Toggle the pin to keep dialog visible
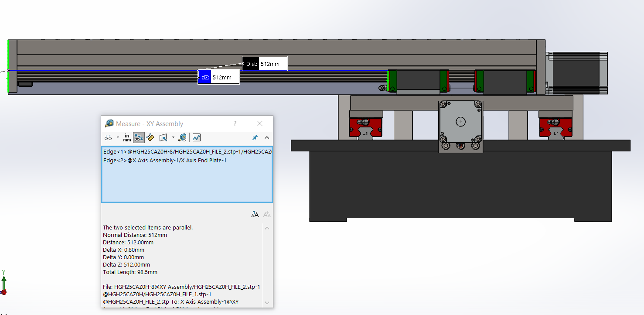The image size is (644, 315). coord(255,137)
